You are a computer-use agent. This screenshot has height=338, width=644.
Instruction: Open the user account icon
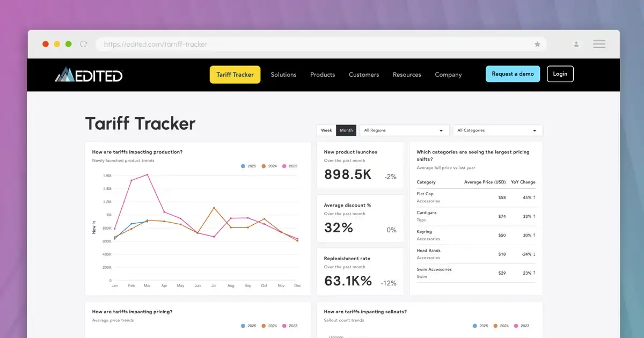point(576,44)
